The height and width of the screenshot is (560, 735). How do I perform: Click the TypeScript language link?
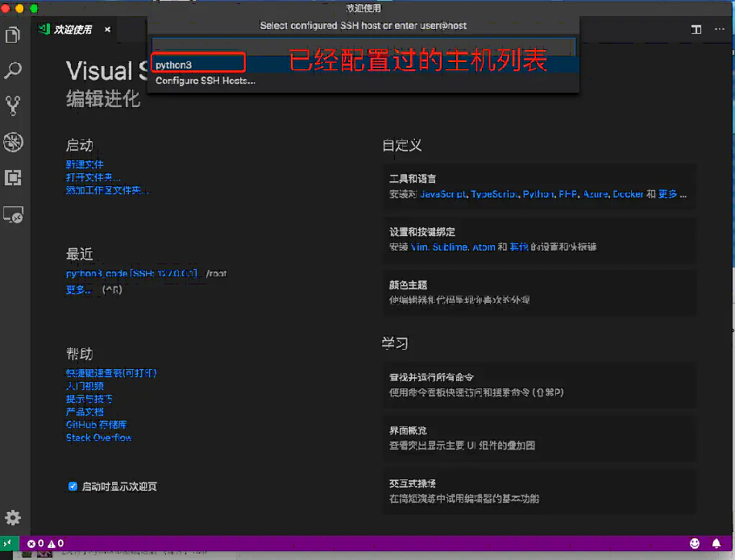point(495,194)
